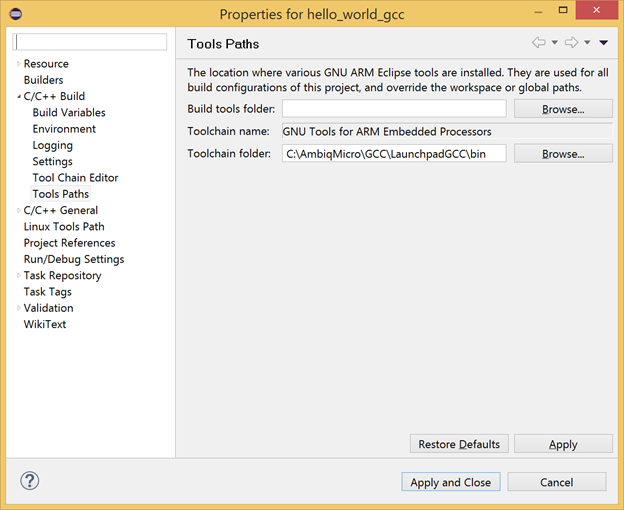Image resolution: width=624 pixels, height=510 pixels.
Task: Click the filter text search box
Action: pos(90,42)
